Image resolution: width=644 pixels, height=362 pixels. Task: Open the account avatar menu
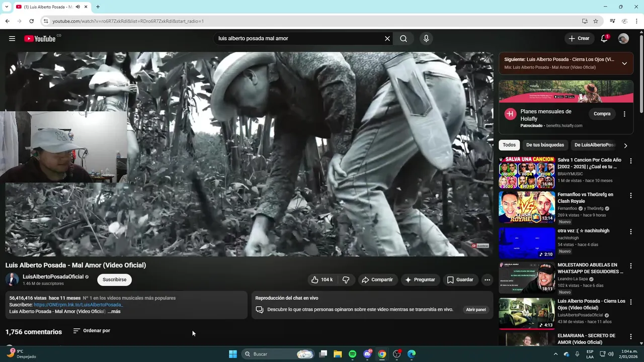[x=623, y=39]
